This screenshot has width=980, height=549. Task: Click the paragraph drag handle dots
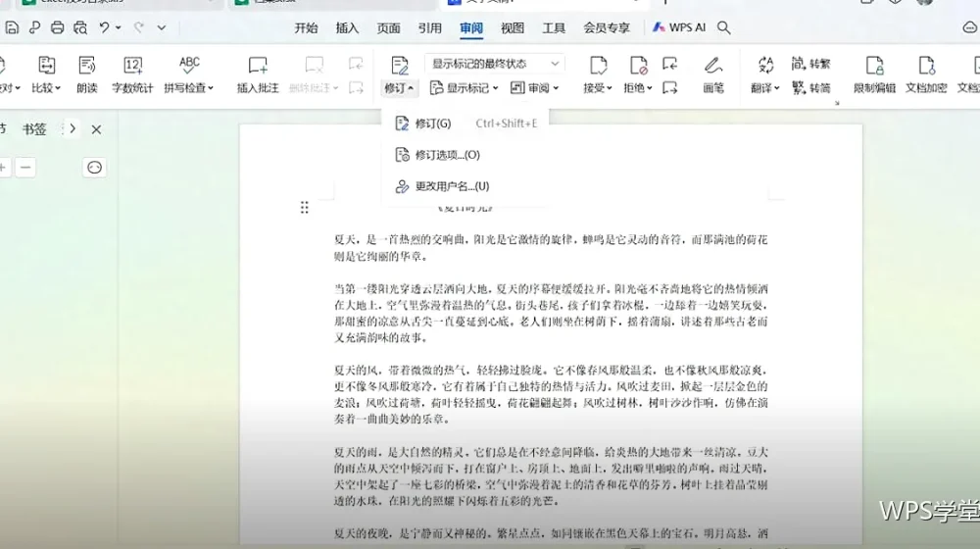point(305,208)
